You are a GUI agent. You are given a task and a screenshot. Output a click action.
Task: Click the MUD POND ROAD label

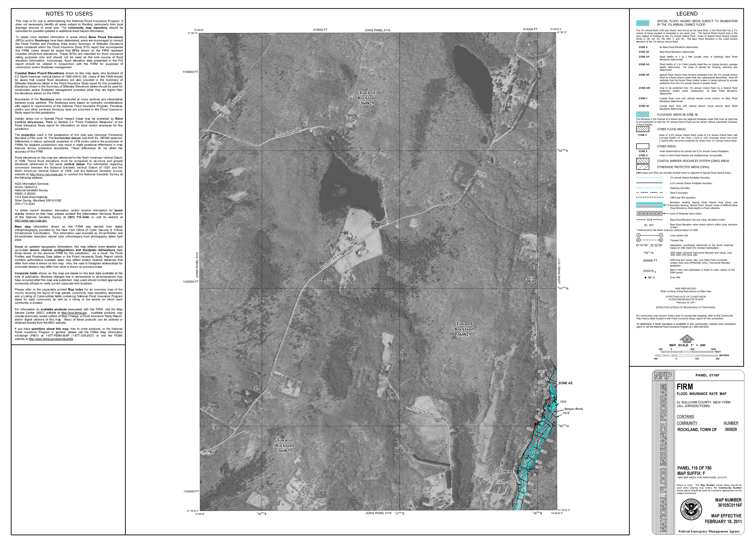[238, 99]
